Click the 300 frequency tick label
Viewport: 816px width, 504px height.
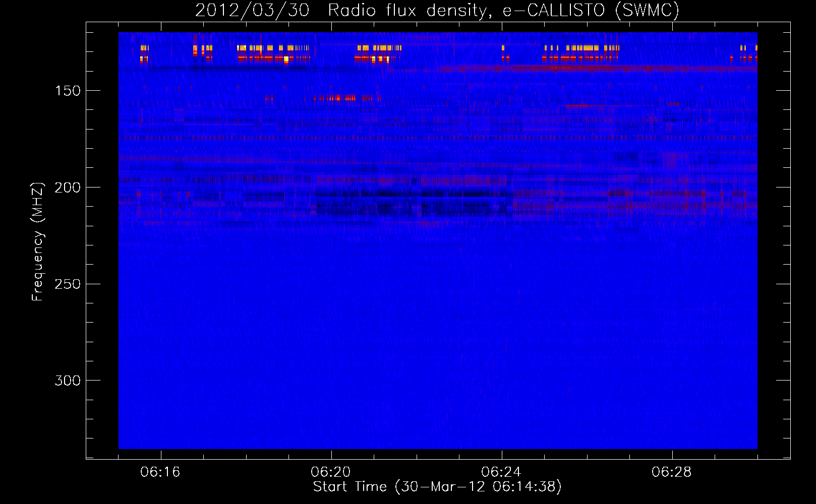68,381
